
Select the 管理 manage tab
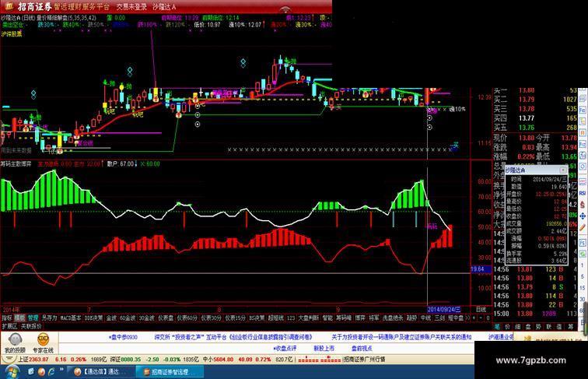(x=33, y=318)
